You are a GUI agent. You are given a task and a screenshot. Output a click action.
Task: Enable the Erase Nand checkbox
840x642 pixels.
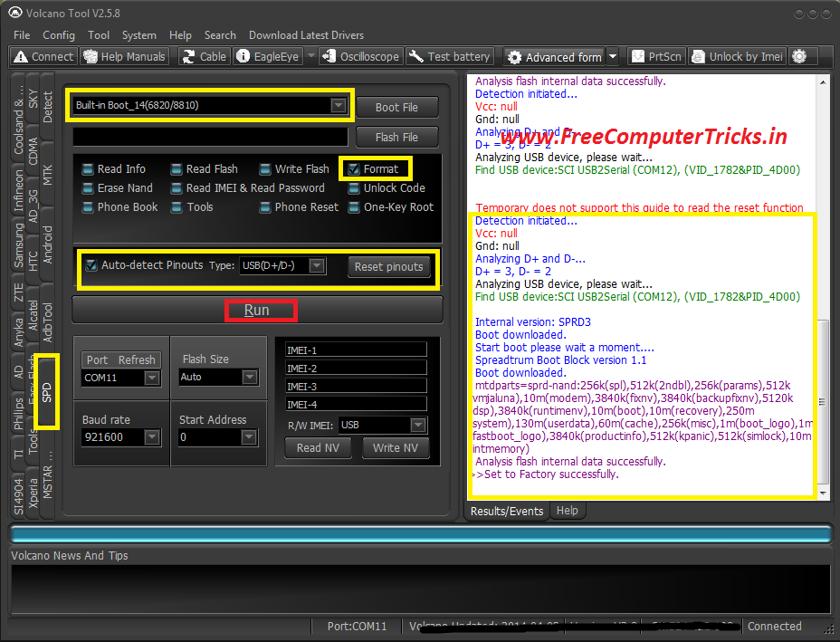pyautogui.click(x=88, y=188)
